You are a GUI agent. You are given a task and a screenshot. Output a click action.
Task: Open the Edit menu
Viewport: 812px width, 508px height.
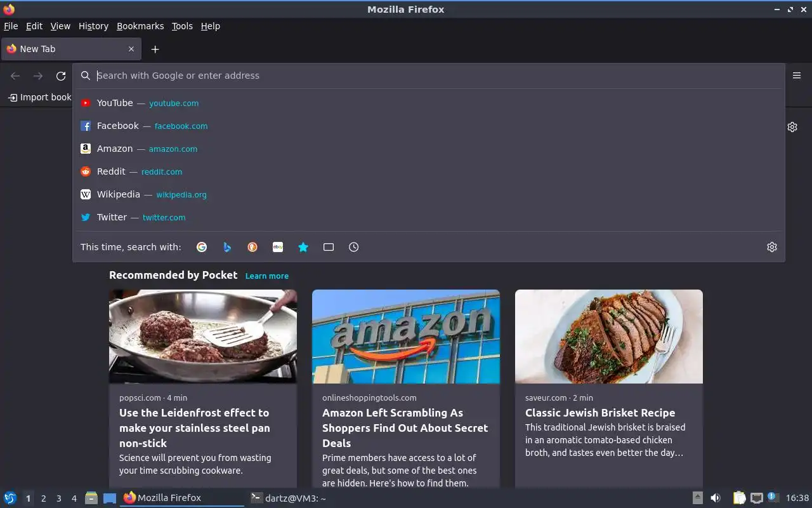(34, 26)
